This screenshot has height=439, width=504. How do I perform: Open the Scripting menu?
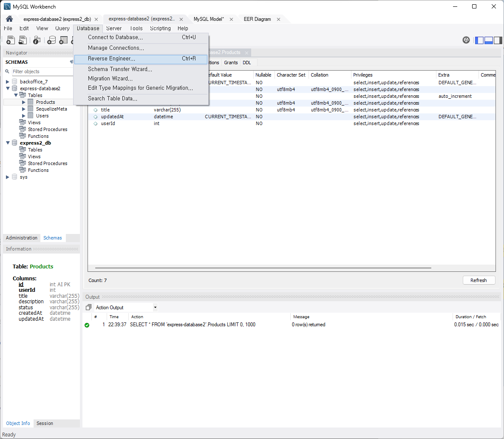(160, 29)
